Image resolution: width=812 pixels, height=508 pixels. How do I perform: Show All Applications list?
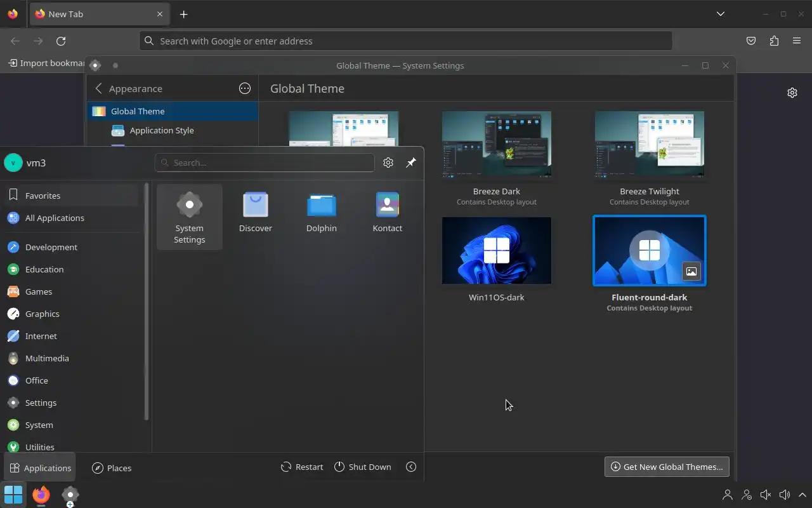71,218
